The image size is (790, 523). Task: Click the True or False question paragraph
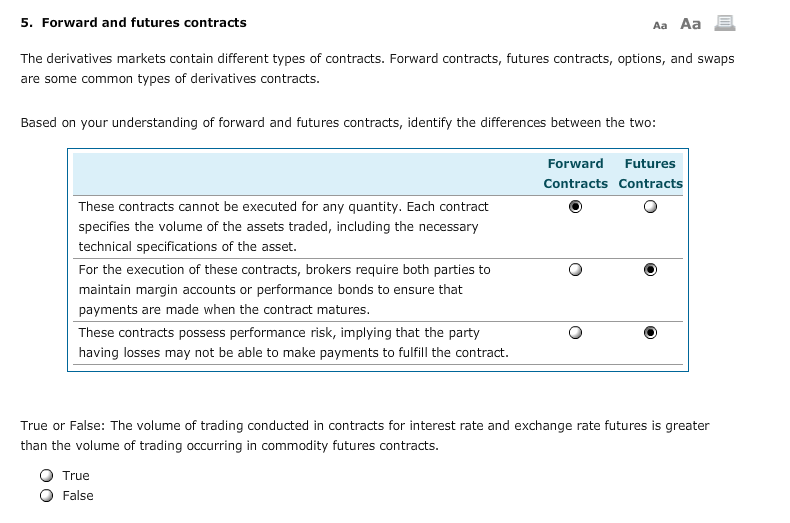365,436
